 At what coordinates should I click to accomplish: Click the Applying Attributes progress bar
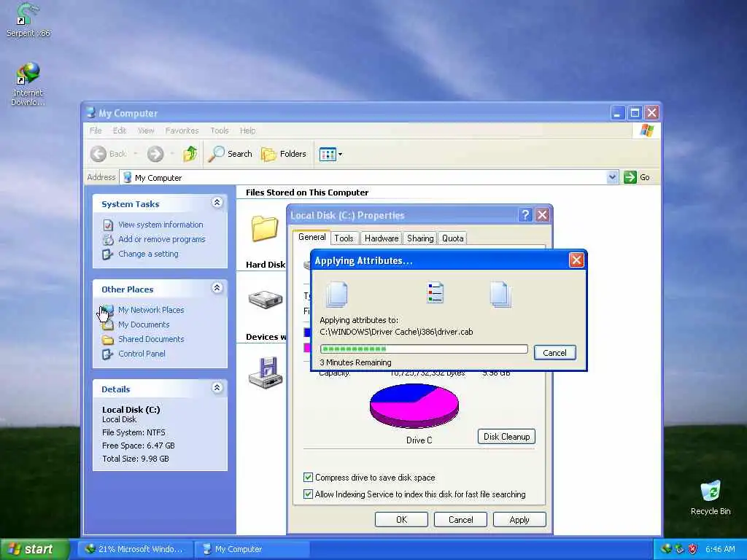point(424,349)
